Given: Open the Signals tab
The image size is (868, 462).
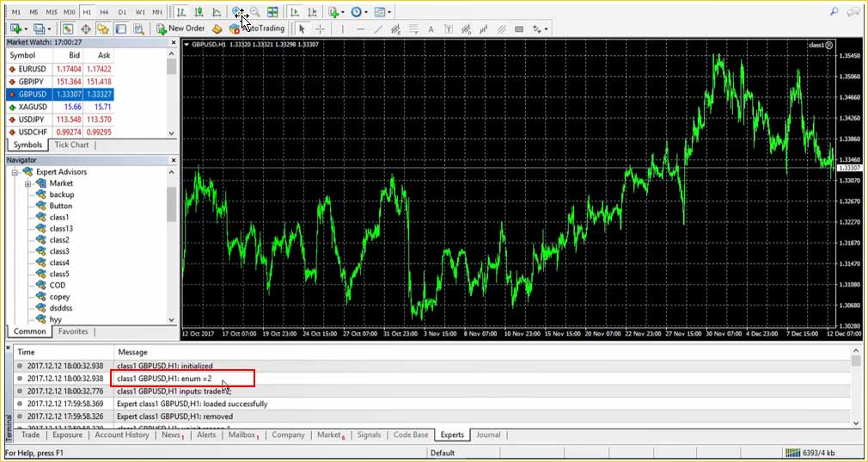Looking at the screenshot, I should coord(370,435).
